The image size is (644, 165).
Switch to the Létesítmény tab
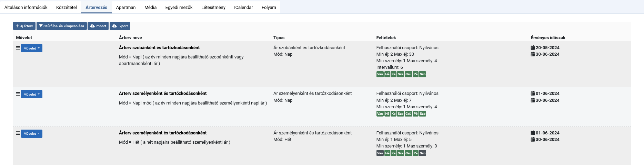point(213,7)
